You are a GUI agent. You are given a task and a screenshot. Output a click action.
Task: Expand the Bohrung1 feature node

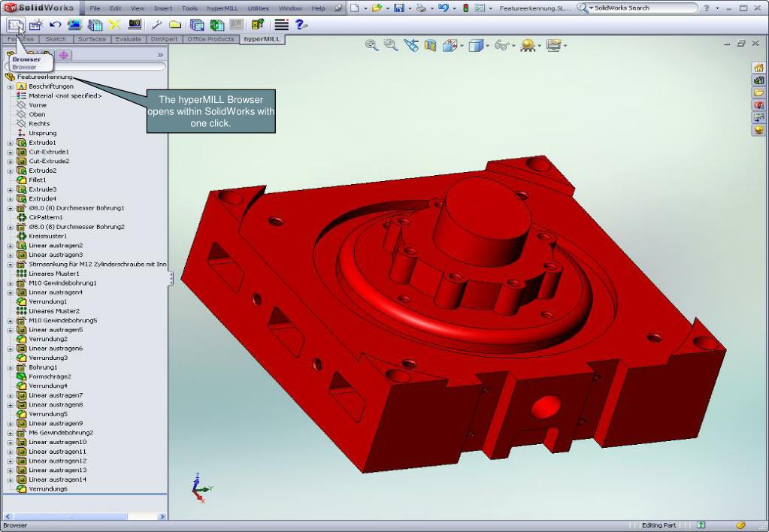coord(10,367)
